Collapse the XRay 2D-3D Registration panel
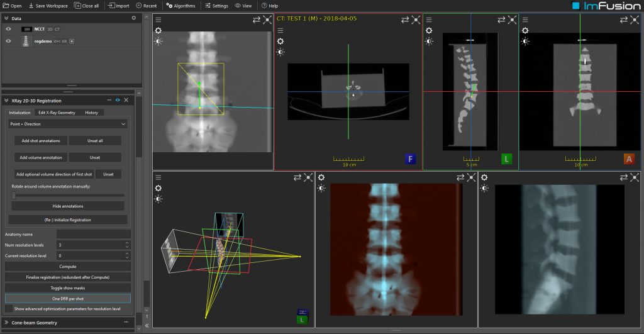Screen dimensions: 644x334 (6, 100)
